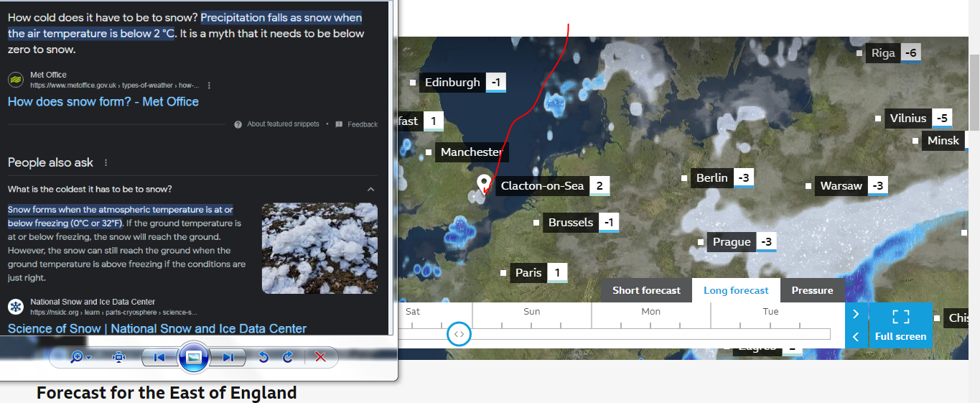Viewport: 980px width, 403px height.
Task: Click the timeline slider handle
Action: point(459,334)
